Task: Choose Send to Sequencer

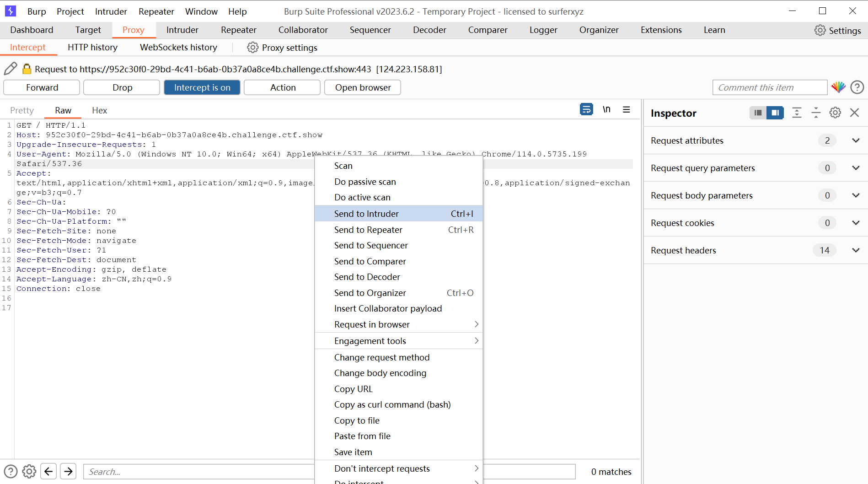Action: [x=399, y=245]
